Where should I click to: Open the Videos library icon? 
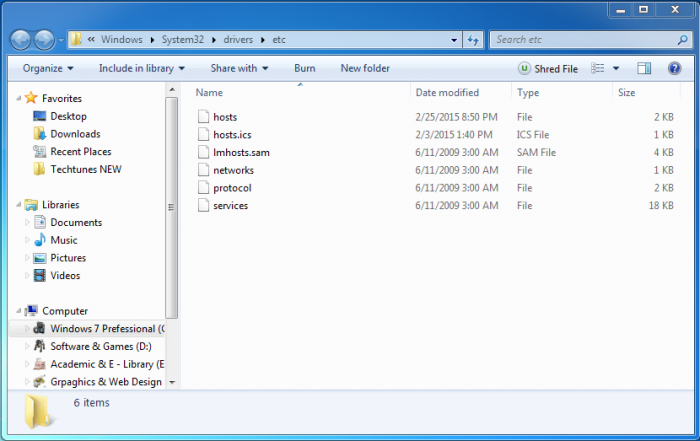[40, 275]
